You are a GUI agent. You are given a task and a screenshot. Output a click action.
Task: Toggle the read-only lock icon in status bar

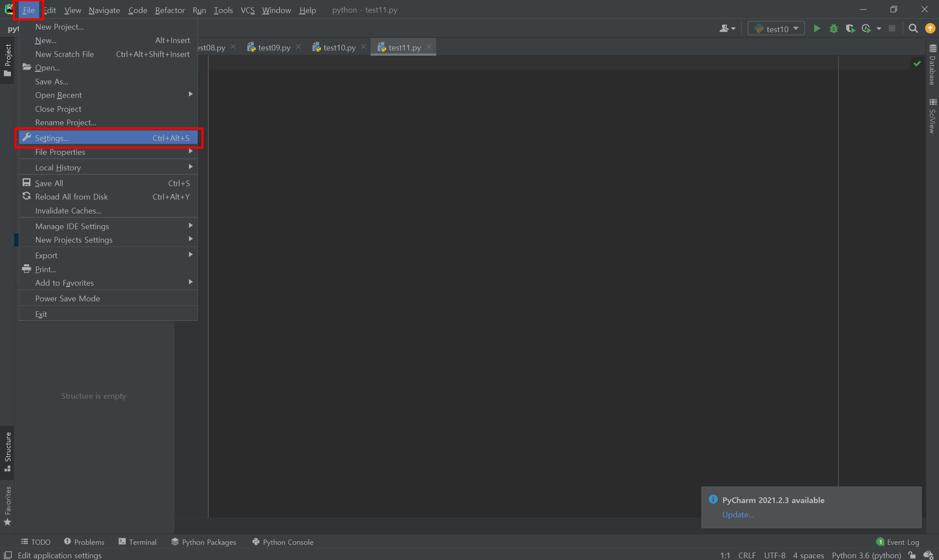[x=912, y=555]
